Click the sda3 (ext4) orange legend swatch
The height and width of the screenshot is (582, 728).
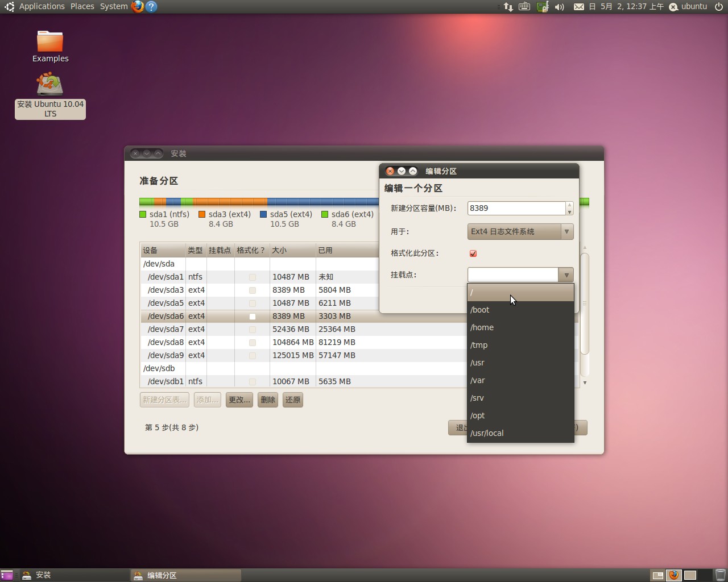point(202,214)
